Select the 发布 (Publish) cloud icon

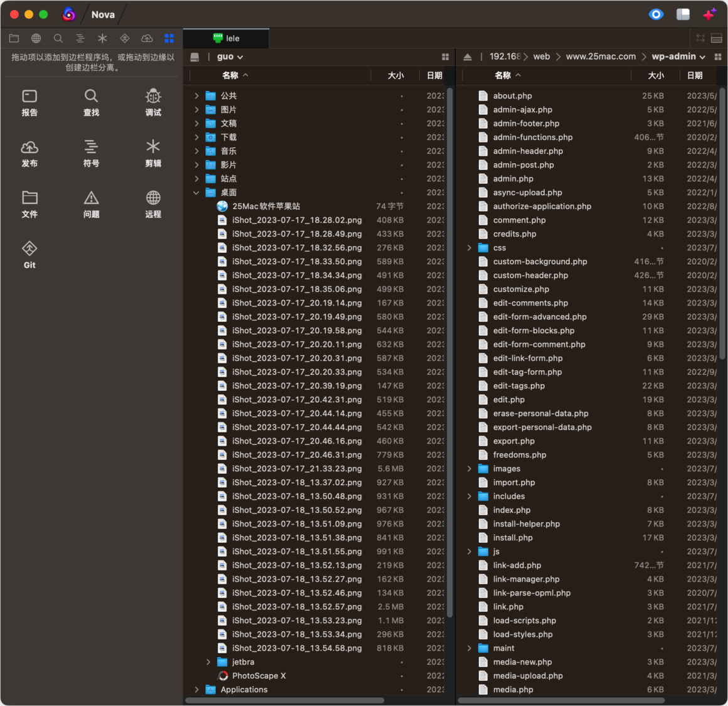point(29,154)
